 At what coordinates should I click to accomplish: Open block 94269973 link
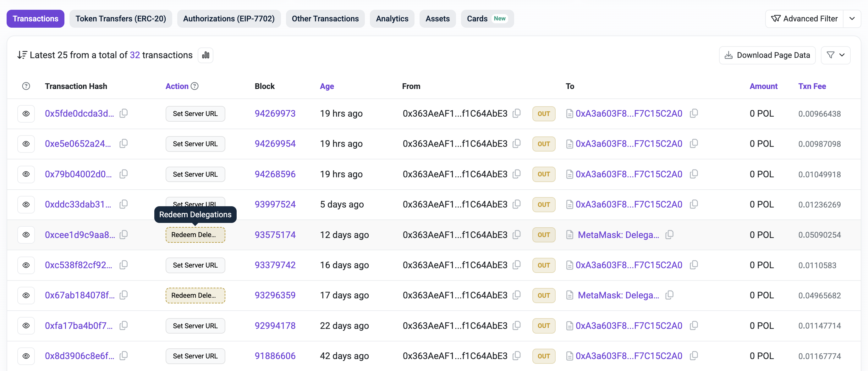(x=275, y=114)
